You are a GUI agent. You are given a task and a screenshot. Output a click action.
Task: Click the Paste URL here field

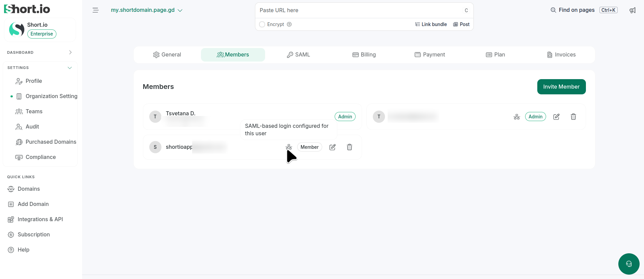360,10
